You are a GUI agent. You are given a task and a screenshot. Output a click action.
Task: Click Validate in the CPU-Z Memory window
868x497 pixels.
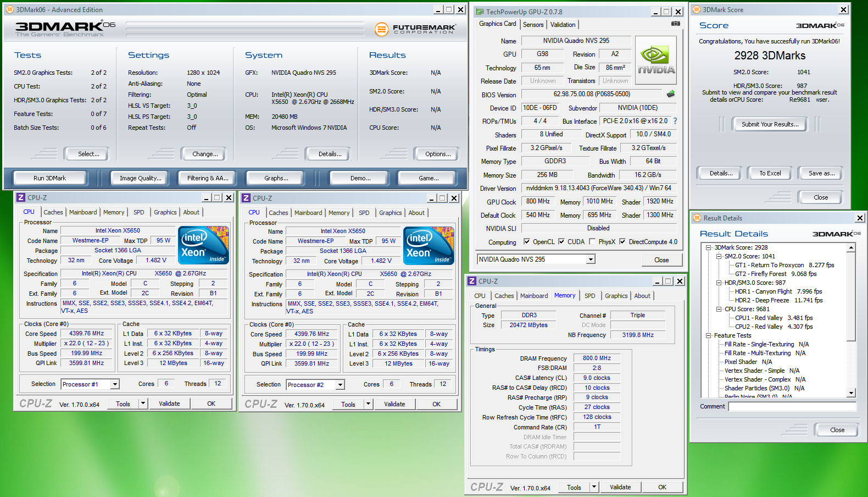pyautogui.click(x=620, y=487)
